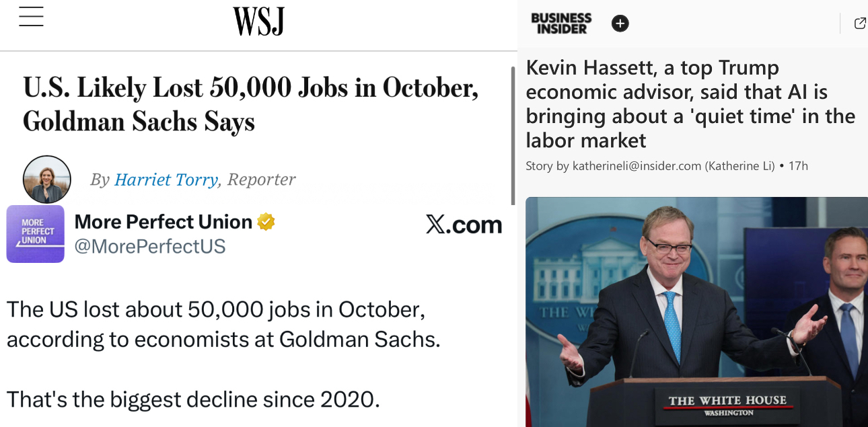Open article in new window icon
Viewport: 868px width, 427px height.
(859, 24)
